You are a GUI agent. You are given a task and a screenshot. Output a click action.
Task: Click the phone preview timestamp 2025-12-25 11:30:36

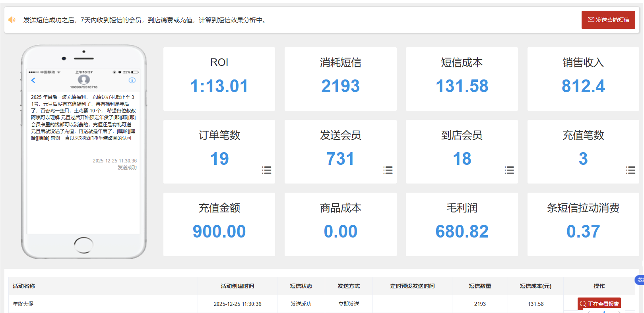point(114,161)
